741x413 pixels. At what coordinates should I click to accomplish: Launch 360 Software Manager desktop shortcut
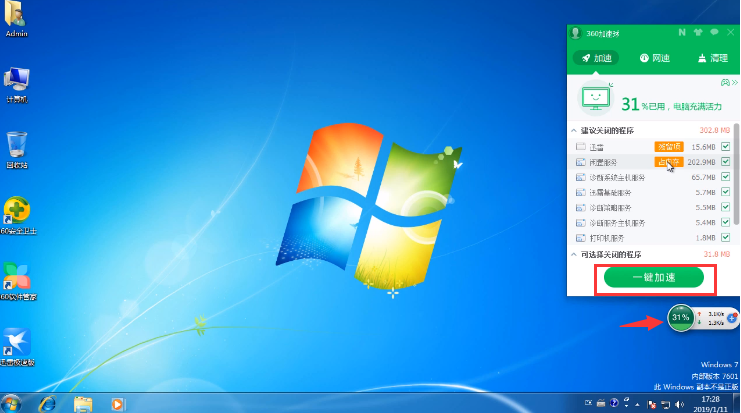(x=17, y=282)
